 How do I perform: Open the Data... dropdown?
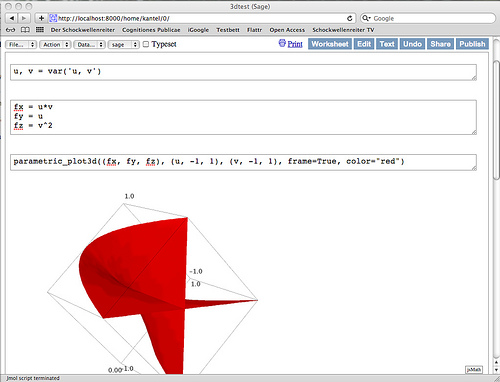[x=90, y=44]
